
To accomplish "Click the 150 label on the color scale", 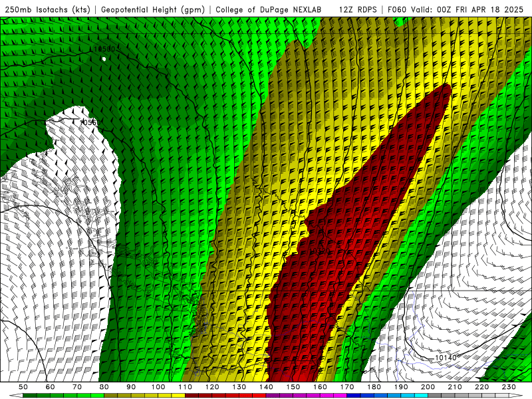I will click(293, 387).
